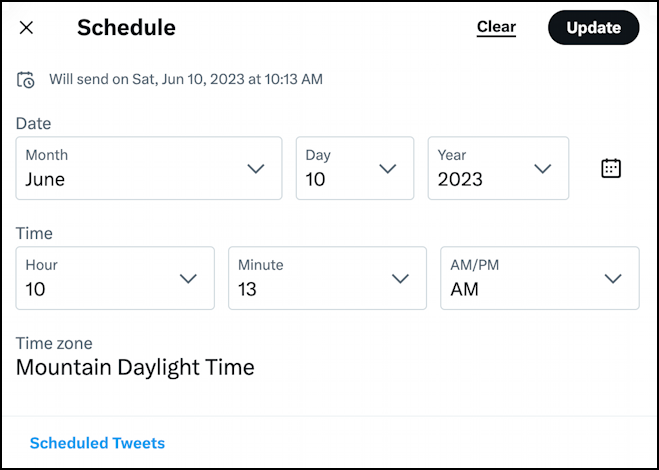This screenshot has height=470, width=659.
Task: Click the Year dropdown chevron arrow
Action: [543, 169]
